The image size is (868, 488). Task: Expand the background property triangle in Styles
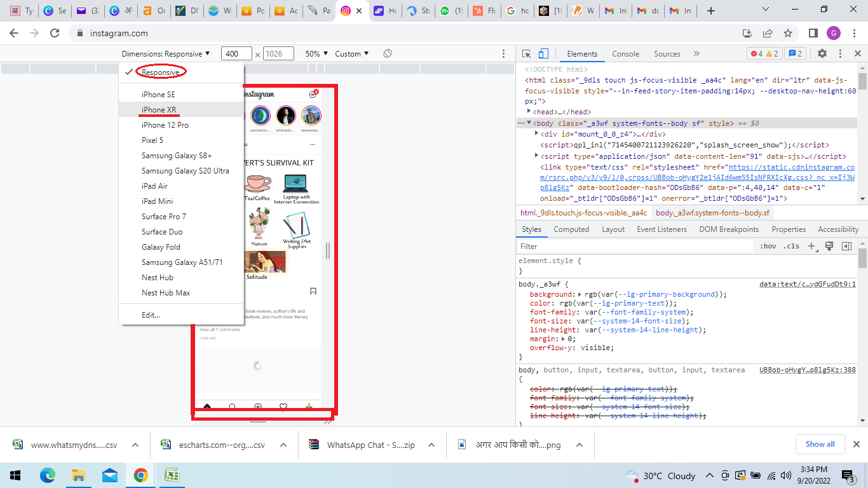(579, 294)
